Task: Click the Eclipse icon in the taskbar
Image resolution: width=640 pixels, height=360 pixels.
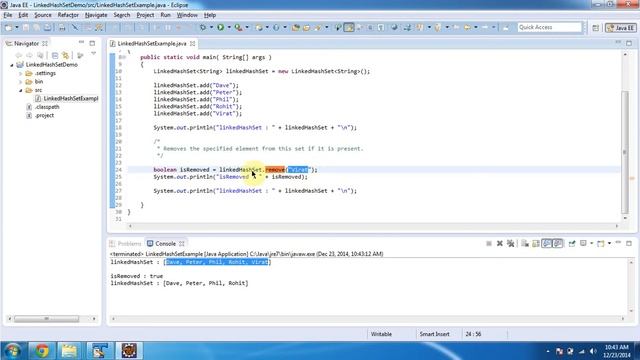Action: [129, 351]
